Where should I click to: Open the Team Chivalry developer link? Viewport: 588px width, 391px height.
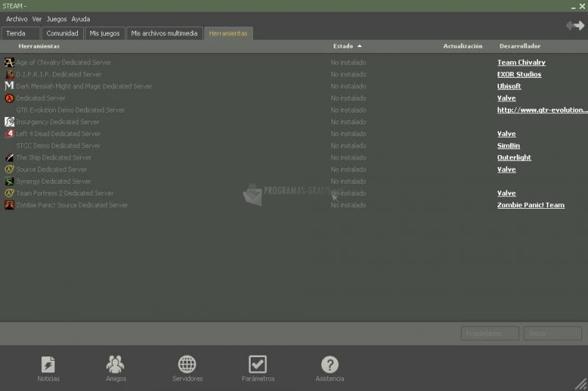pos(521,62)
